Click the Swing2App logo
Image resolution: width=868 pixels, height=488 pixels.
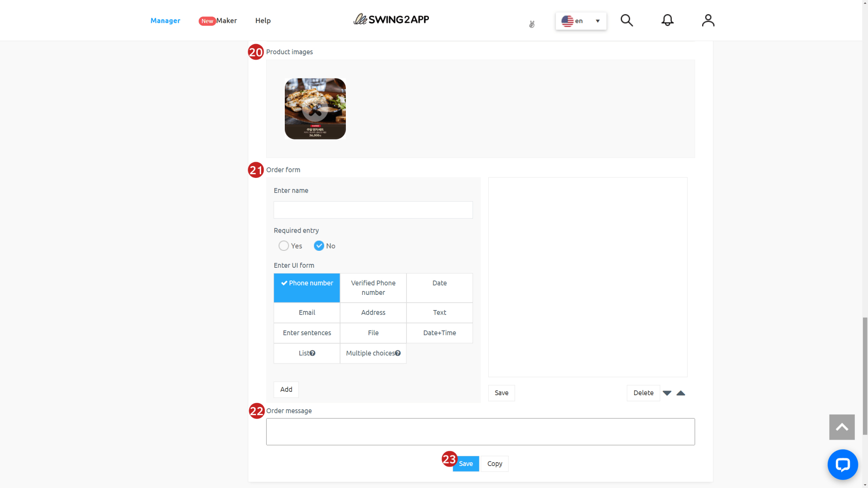[x=391, y=19]
